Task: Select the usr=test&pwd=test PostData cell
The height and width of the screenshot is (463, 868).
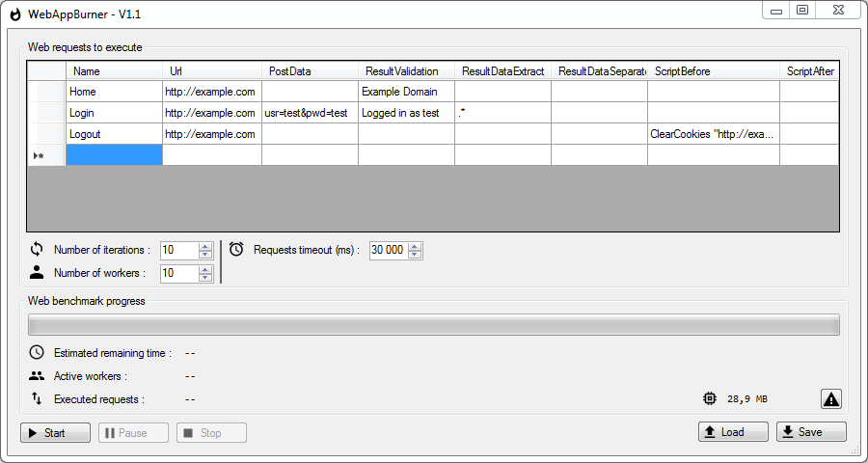Action: click(310, 113)
